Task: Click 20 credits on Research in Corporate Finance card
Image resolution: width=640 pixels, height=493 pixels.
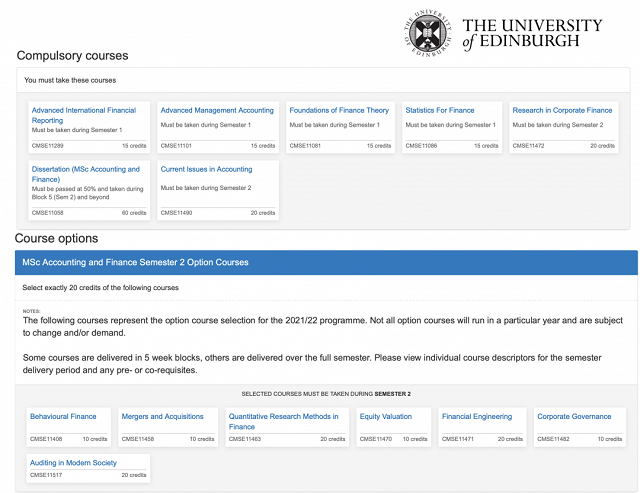Action: click(x=602, y=146)
